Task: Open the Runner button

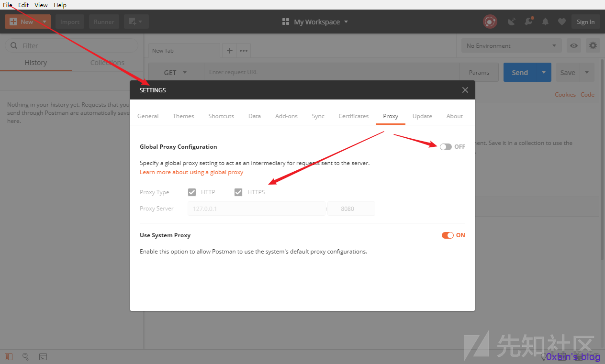Action: 104,22
